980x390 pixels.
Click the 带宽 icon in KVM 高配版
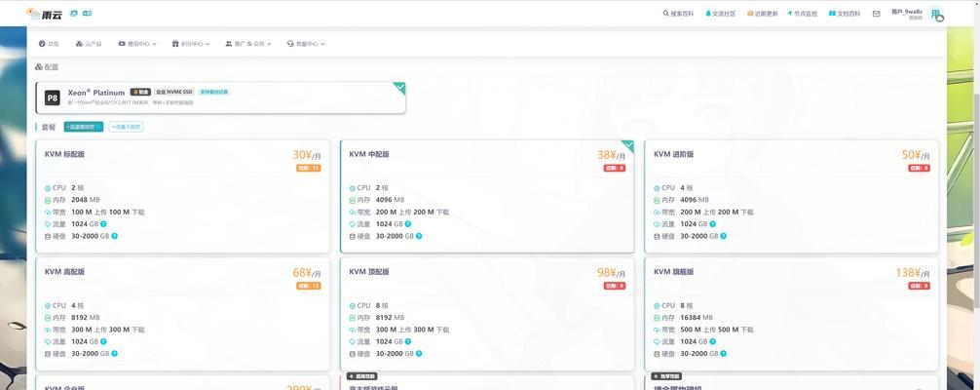[48, 330]
